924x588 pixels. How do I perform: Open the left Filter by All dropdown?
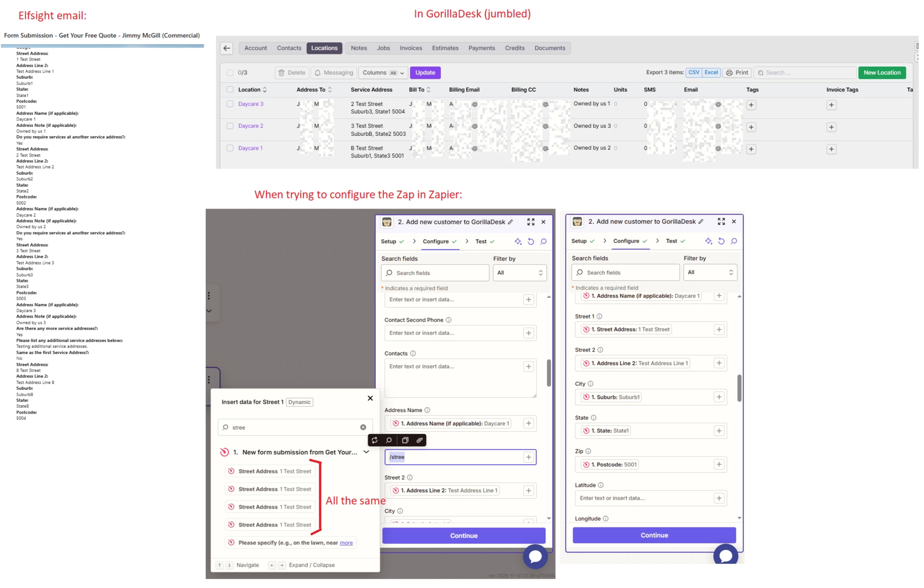(x=519, y=273)
